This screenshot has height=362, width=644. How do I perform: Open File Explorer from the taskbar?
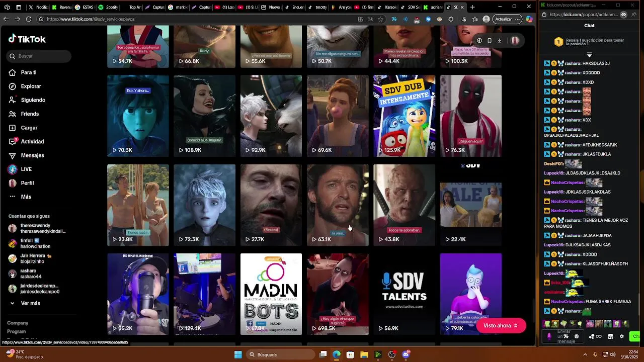click(x=364, y=354)
